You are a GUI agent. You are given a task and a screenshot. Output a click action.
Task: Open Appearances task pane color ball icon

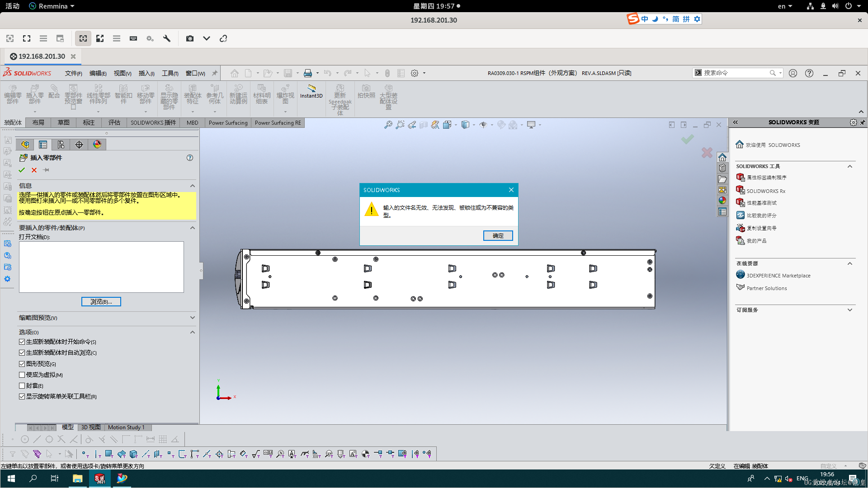point(722,201)
